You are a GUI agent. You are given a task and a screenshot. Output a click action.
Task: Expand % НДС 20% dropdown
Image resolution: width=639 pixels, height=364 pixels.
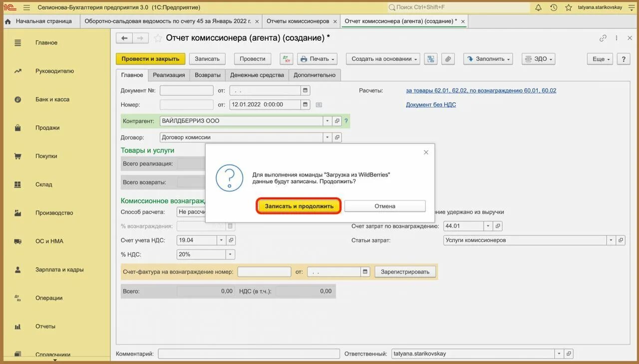pyautogui.click(x=230, y=254)
